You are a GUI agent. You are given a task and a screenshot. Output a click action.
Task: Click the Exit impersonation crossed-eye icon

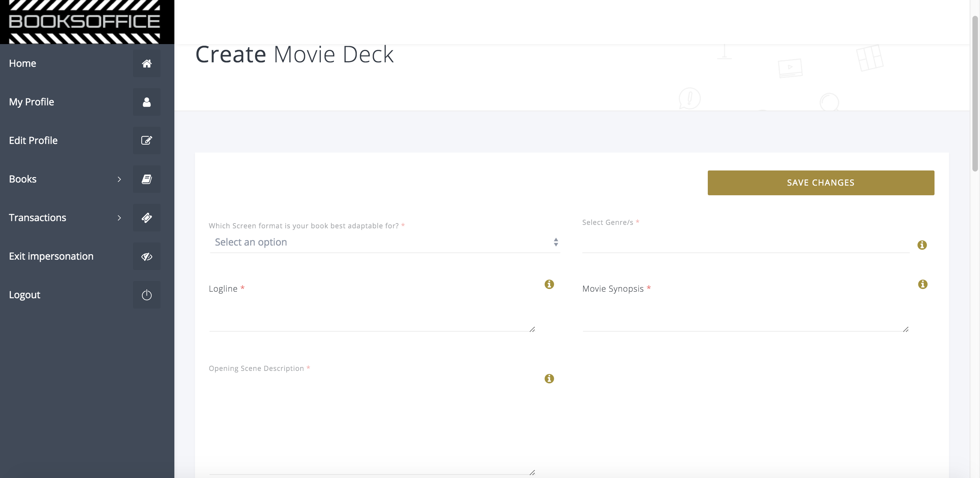[x=146, y=256]
